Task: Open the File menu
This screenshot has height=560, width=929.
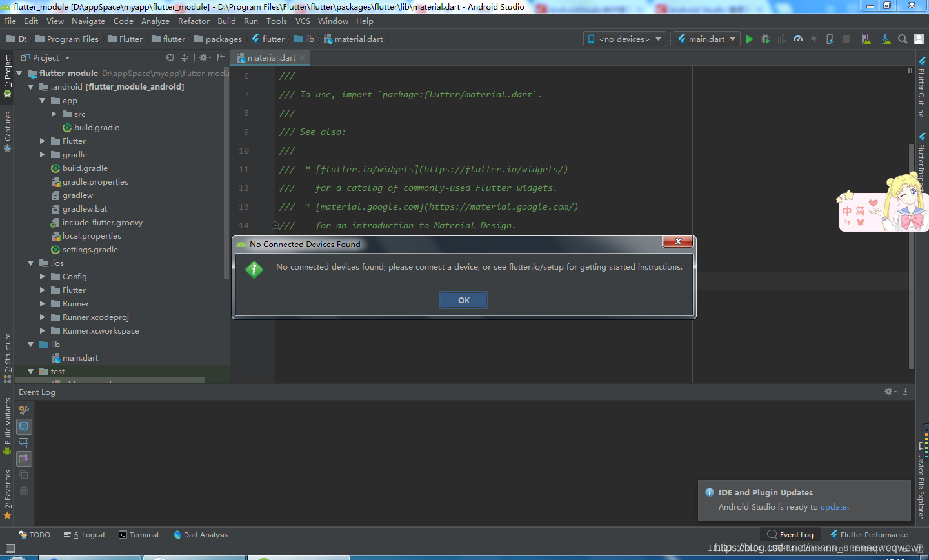Action: point(10,21)
